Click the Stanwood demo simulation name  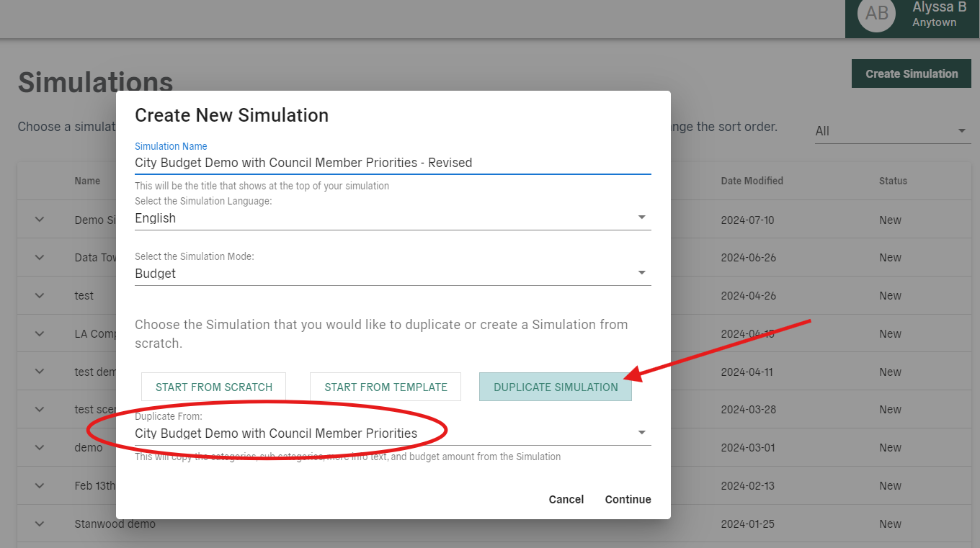point(115,524)
